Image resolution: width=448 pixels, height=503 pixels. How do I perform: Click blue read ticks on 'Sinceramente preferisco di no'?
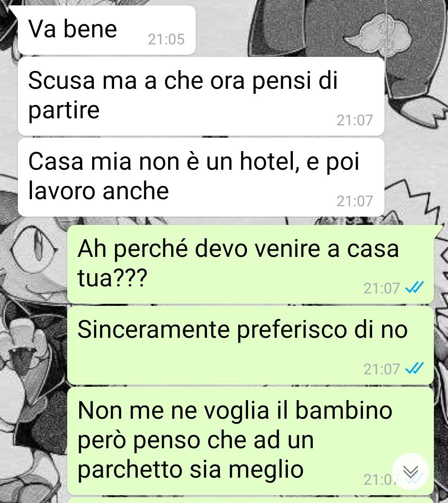[414, 369]
